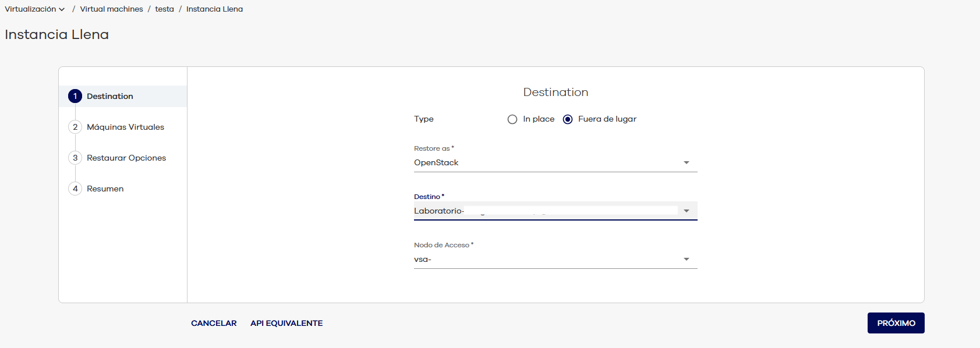Open the Restore as dropdown arrow
This screenshot has width=980, height=348.
point(687,163)
